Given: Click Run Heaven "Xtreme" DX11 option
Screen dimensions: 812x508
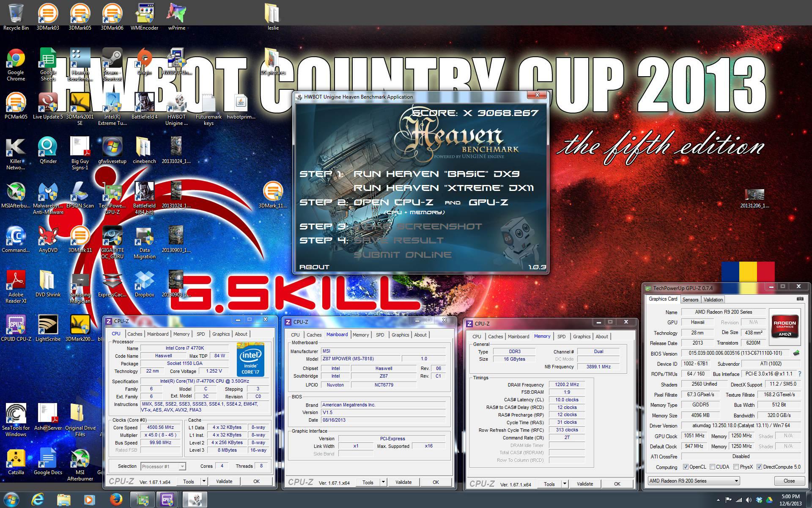Looking at the screenshot, I should tap(443, 188).
